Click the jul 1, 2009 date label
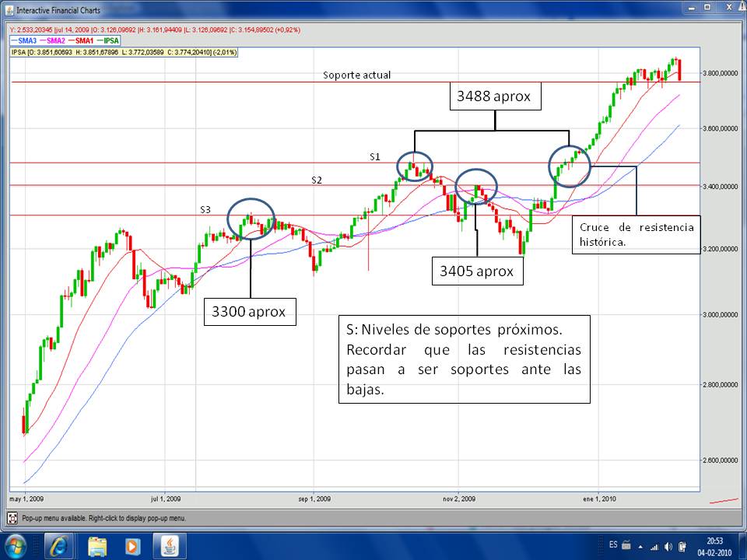This screenshot has width=747, height=560. coord(165,499)
